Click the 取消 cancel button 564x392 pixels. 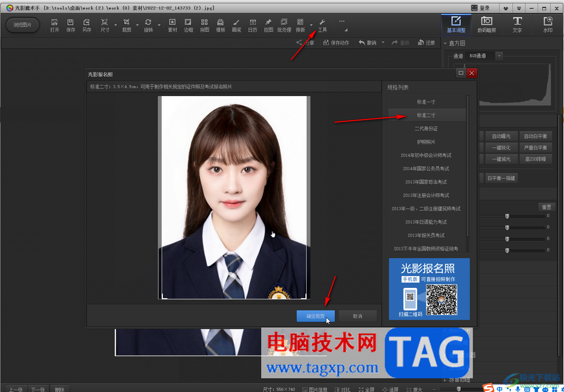pos(357,316)
